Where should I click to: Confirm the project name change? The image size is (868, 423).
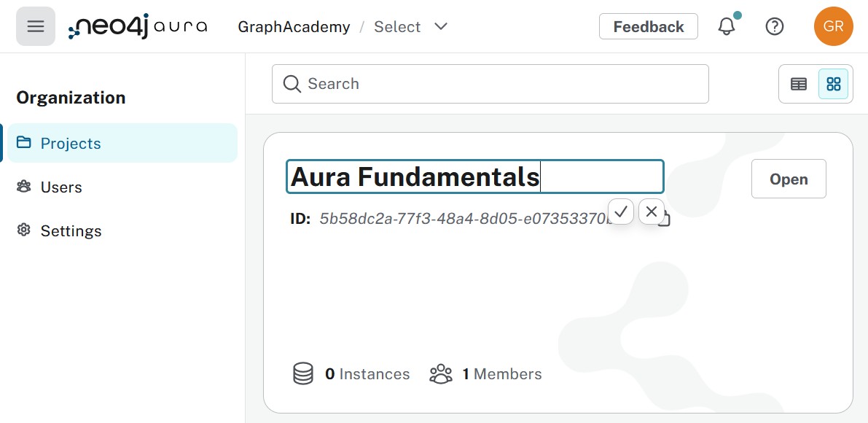(621, 211)
